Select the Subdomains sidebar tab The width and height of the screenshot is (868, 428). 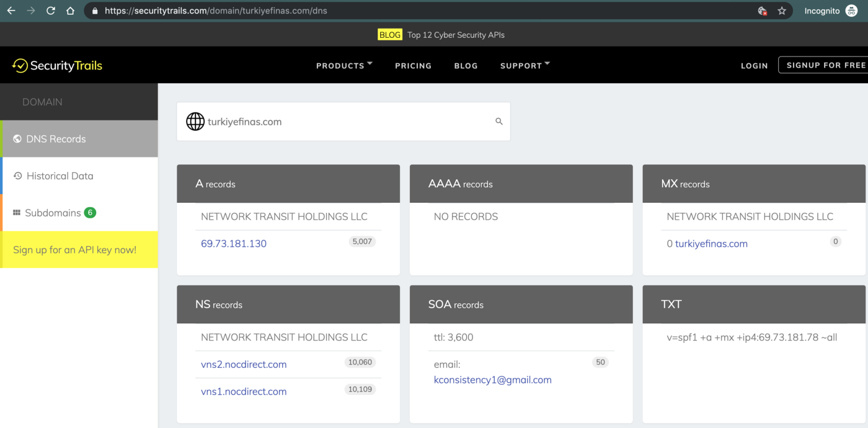tap(79, 213)
